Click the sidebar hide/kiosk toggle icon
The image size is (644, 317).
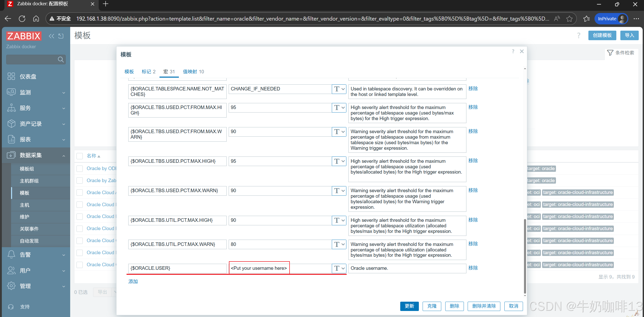point(61,36)
